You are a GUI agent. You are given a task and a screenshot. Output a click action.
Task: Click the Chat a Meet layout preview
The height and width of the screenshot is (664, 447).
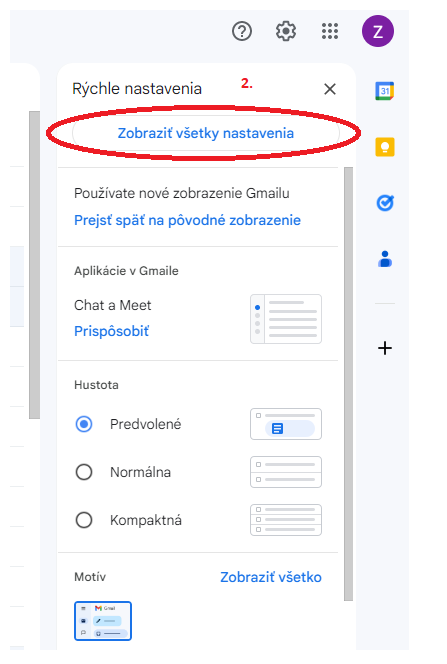[x=286, y=319]
